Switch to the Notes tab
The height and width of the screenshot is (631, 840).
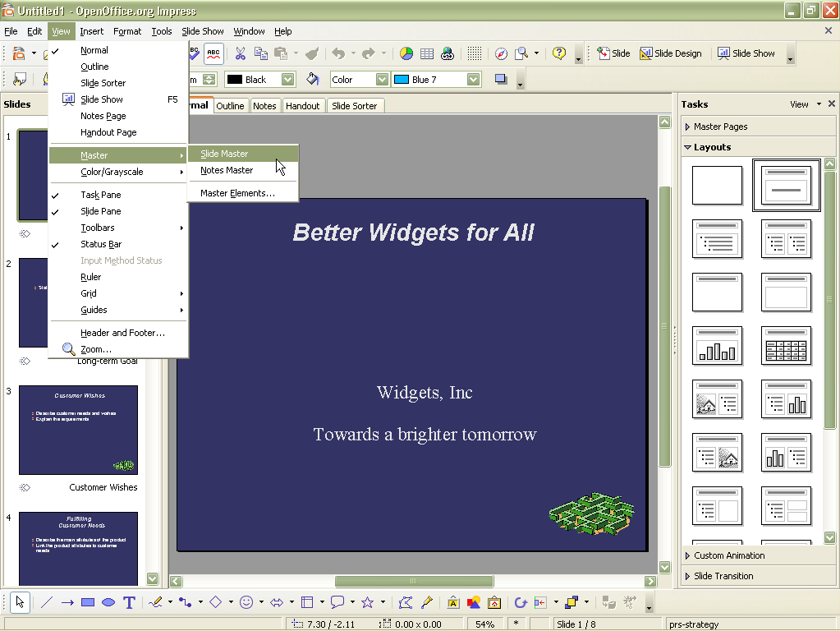click(x=264, y=106)
